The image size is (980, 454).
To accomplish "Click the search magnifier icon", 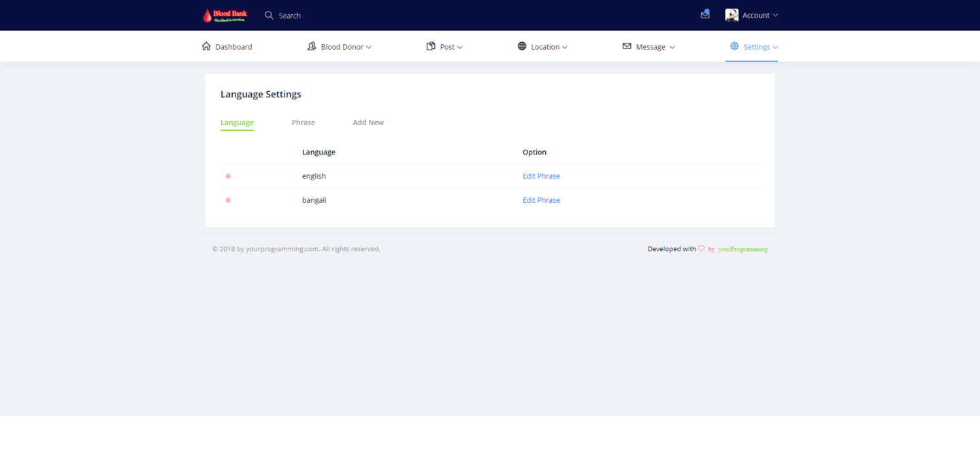I will click(269, 15).
